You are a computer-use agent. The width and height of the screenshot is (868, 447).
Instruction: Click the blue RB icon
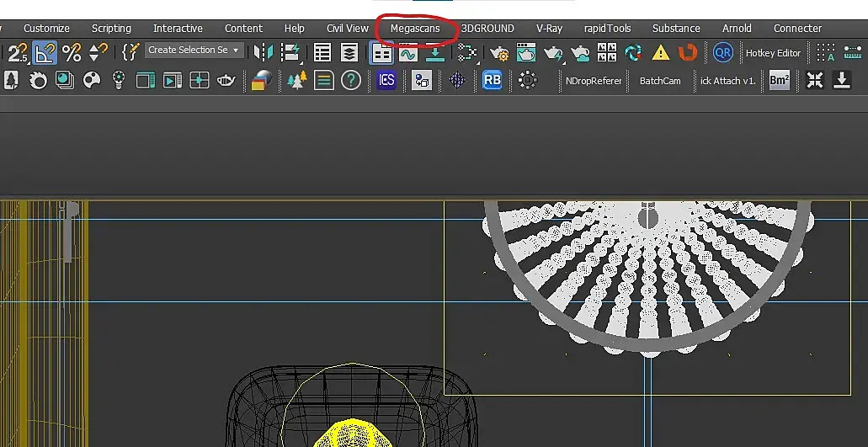(x=493, y=81)
